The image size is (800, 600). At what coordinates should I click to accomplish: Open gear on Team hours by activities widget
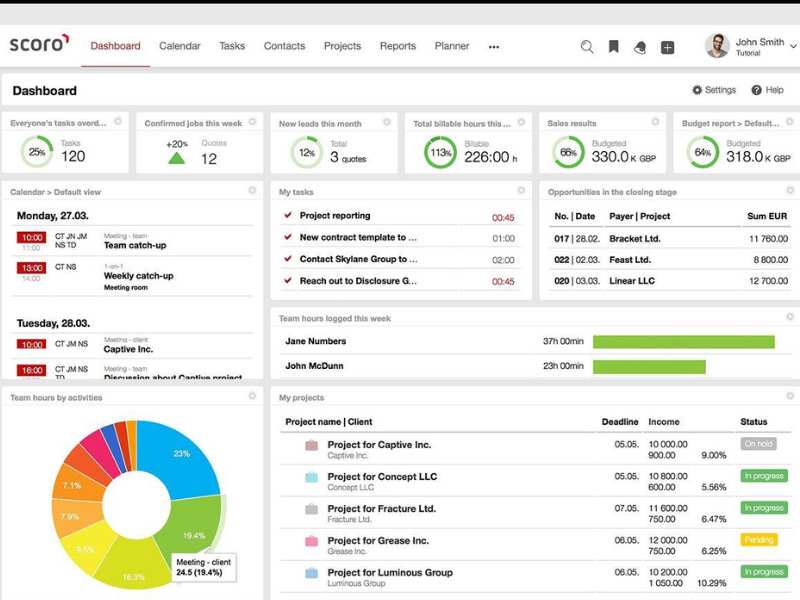tap(252, 396)
